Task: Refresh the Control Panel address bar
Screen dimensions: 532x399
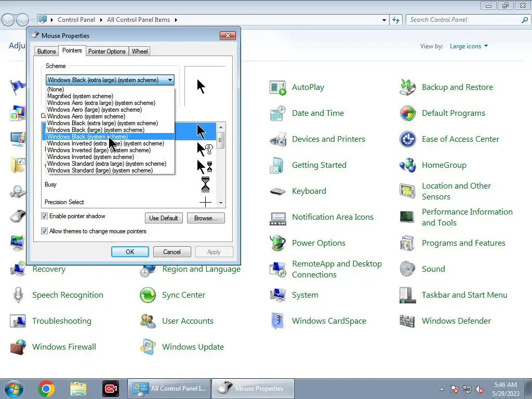Action: coord(395,20)
